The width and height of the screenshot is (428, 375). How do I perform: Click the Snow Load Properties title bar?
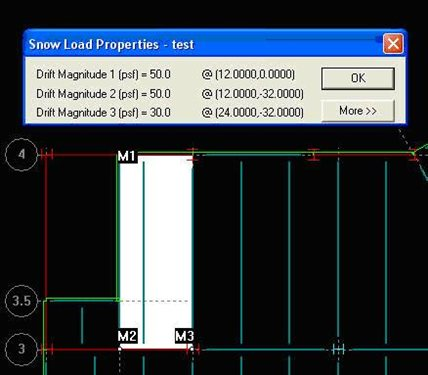click(x=203, y=44)
